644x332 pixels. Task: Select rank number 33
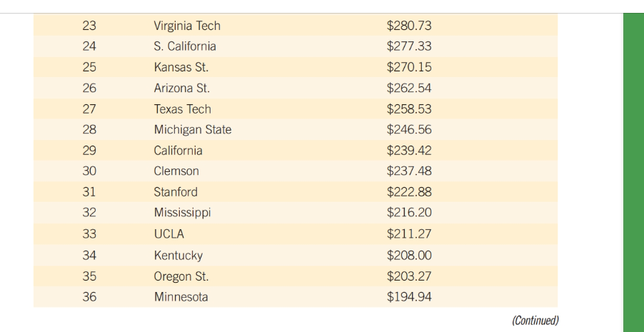pos(89,233)
